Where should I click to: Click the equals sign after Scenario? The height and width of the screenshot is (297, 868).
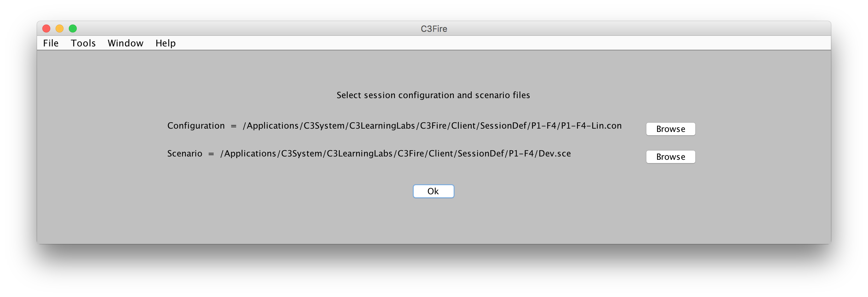(x=211, y=154)
